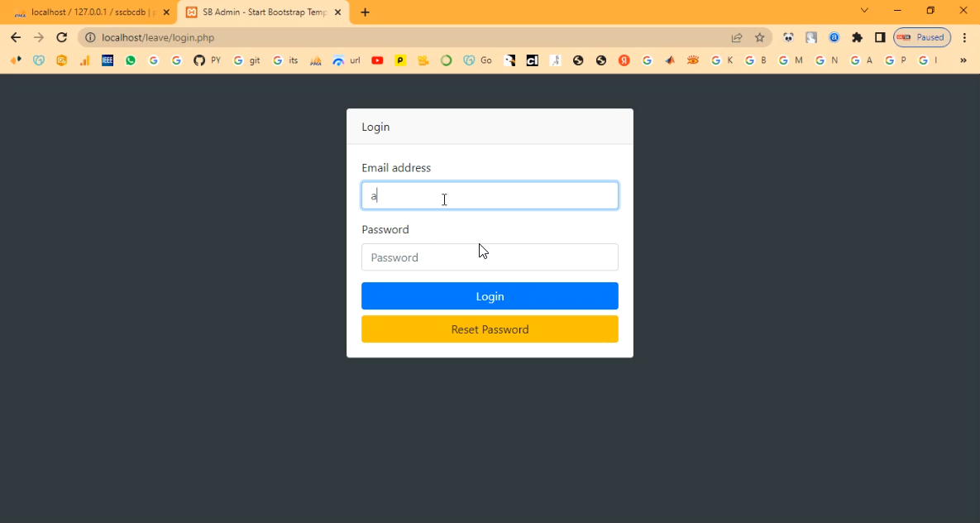The width and height of the screenshot is (980, 523).
Task: Click the 'Email address' label
Action: click(396, 168)
